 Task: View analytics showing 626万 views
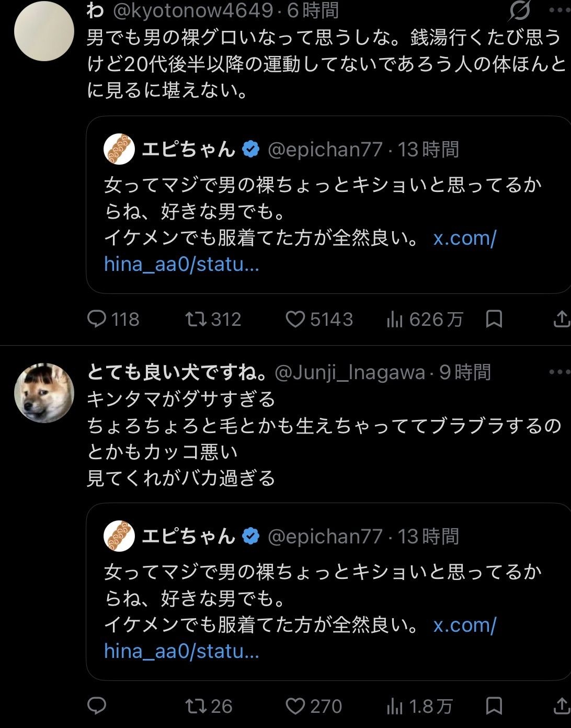(395, 319)
